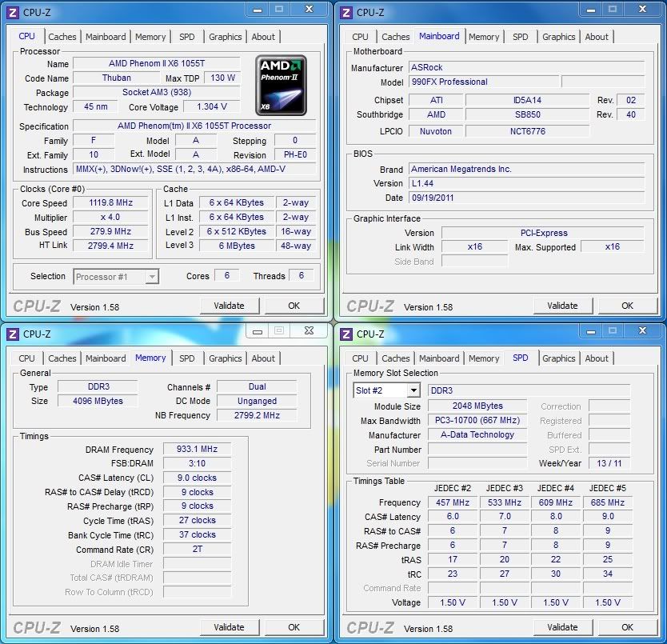Click the AMD Phenom II X6 processor logo
Image resolution: width=667 pixels, height=644 pixels.
pyautogui.click(x=281, y=85)
